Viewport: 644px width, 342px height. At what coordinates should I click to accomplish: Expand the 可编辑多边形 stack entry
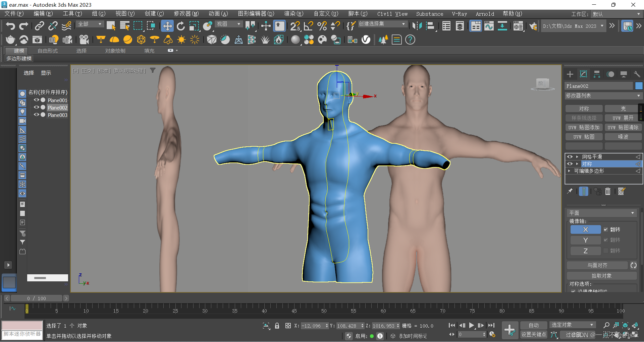(x=569, y=171)
